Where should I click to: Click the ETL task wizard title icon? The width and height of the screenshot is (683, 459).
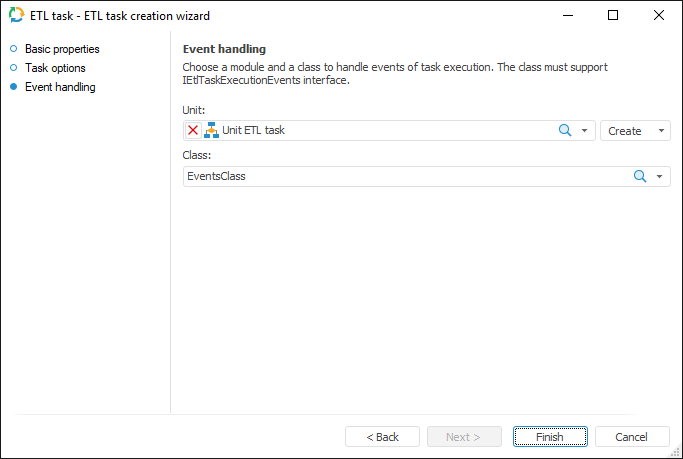pyautogui.click(x=16, y=16)
